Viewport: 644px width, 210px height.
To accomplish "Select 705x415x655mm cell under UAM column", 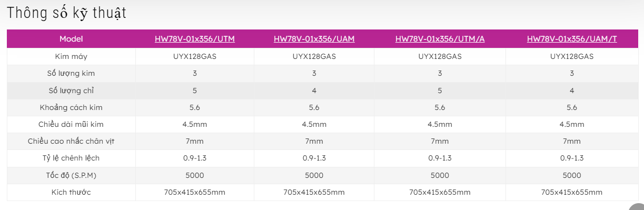I will pyautogui.click(x=314, y=192).
